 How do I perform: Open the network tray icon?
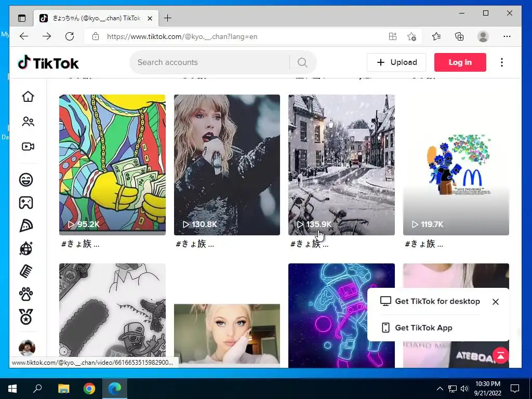[453, 389]
